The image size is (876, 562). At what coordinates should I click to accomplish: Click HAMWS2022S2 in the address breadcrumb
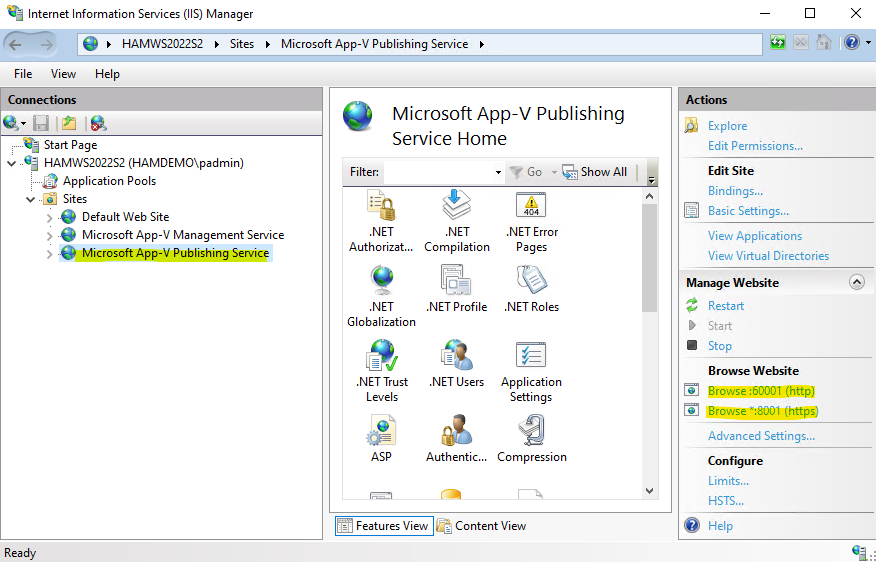coord(163,44)
